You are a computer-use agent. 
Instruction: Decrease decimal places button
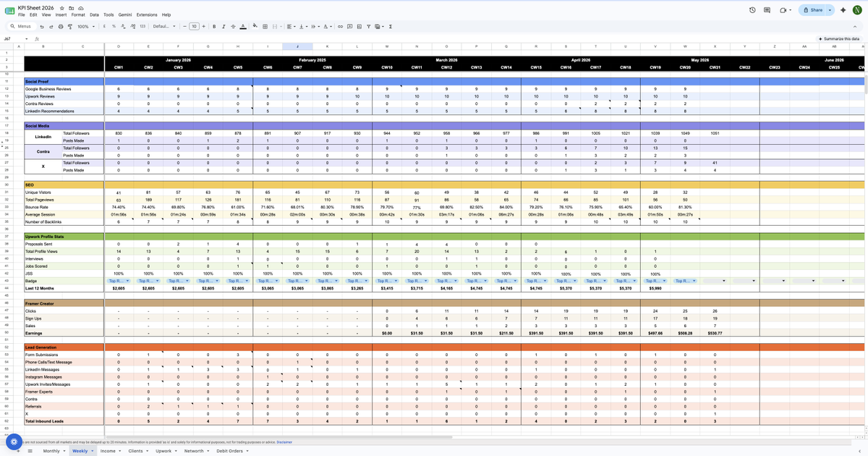click(124, 26)
